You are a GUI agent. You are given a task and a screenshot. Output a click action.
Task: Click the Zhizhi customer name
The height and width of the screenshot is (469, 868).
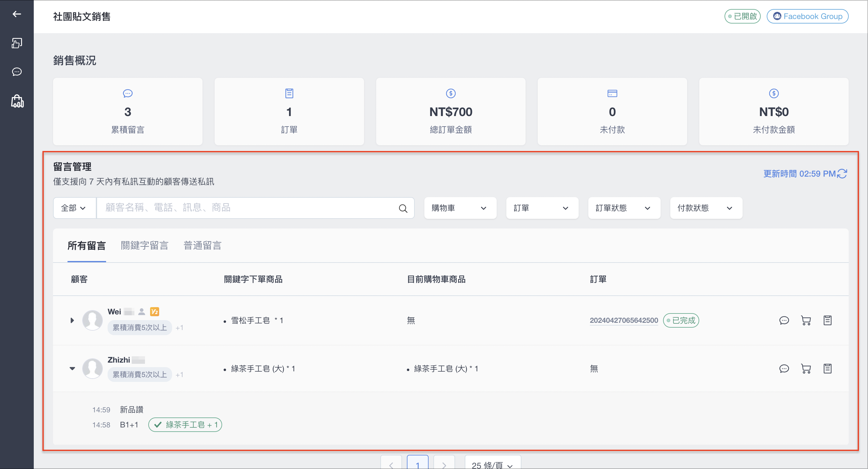[119, 360]
